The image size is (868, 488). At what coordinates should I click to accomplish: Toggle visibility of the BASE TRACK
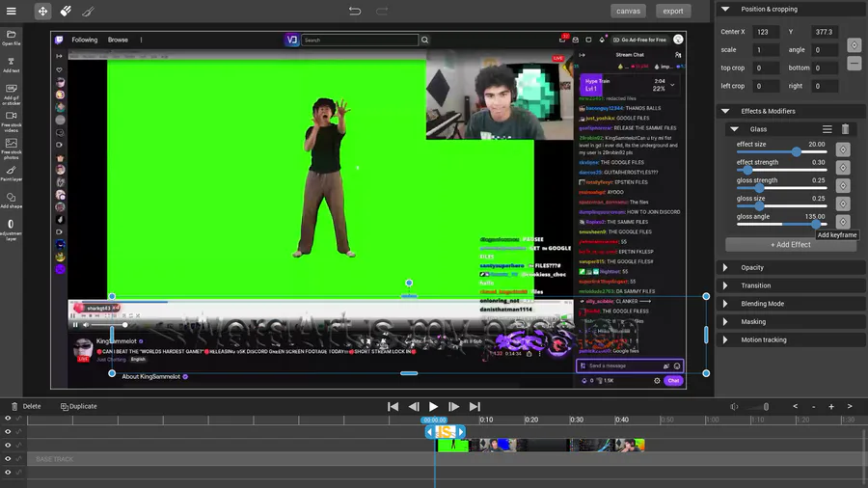[8, 459]
